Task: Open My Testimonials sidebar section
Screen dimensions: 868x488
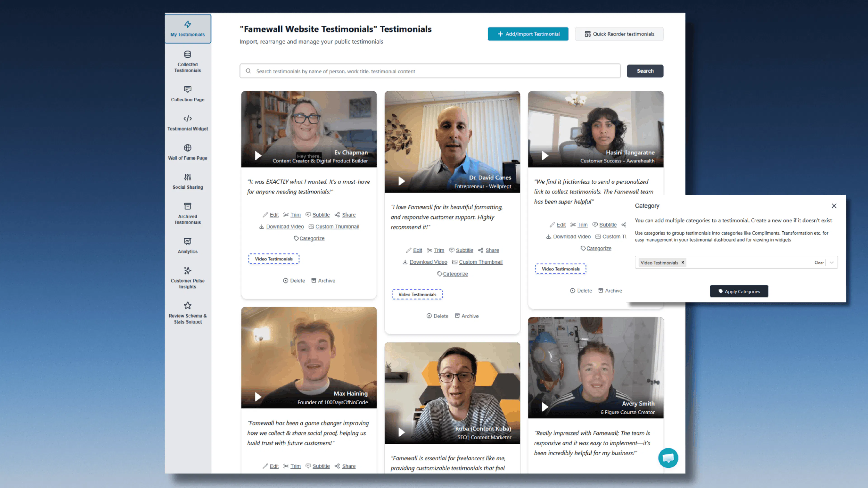Action: pos(188,29)
